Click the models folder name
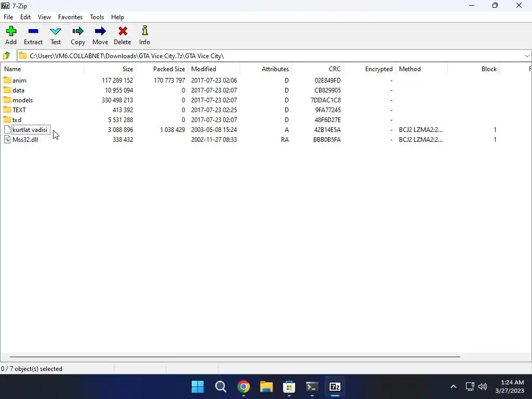The image size is (532, 399). (x=22, y=100)
